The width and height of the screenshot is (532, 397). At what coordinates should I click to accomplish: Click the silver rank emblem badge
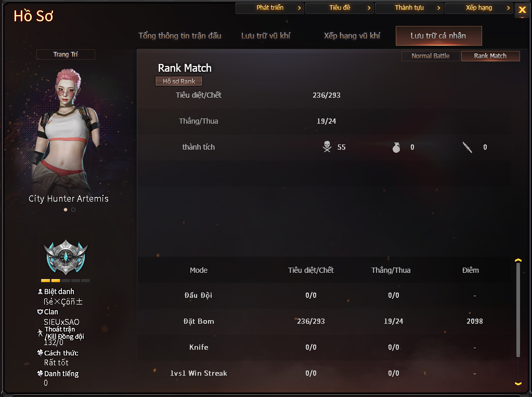coord(66,258)
